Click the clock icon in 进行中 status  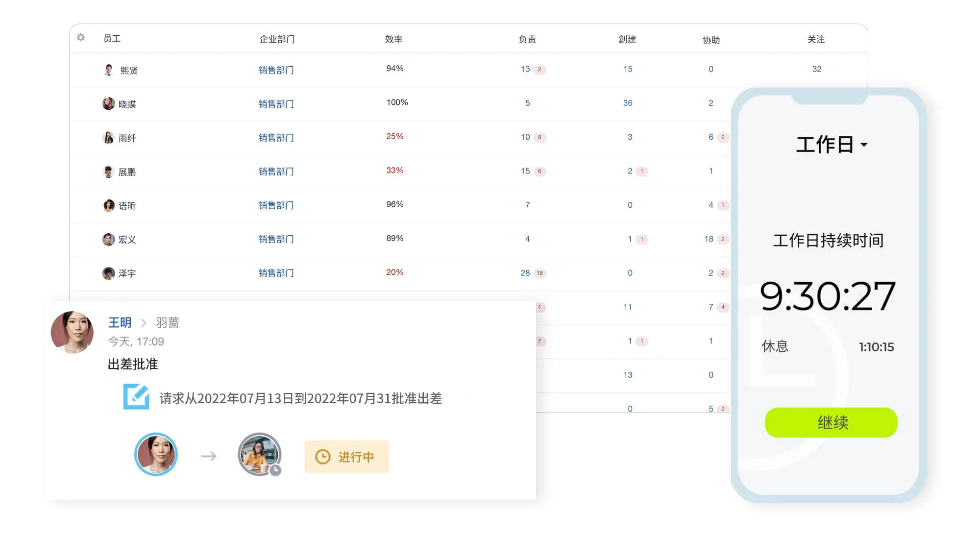(322, 457)
